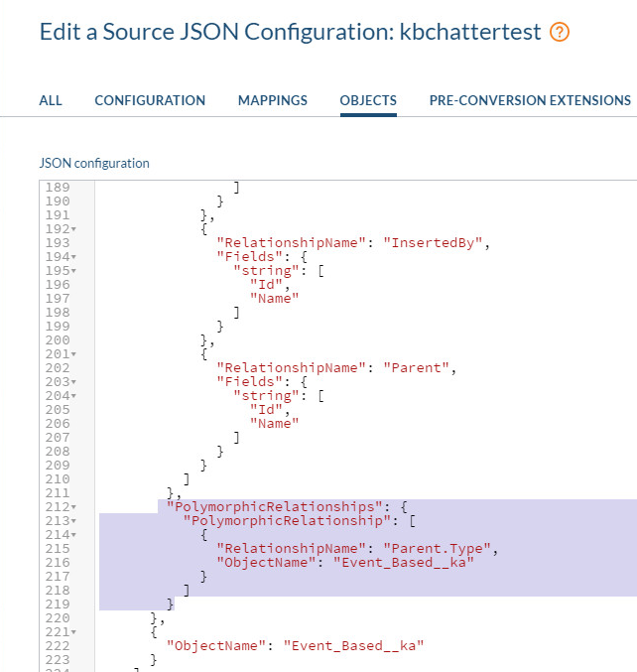Fold the string array at line 195
Screen dimensions: 637x672
73,271
